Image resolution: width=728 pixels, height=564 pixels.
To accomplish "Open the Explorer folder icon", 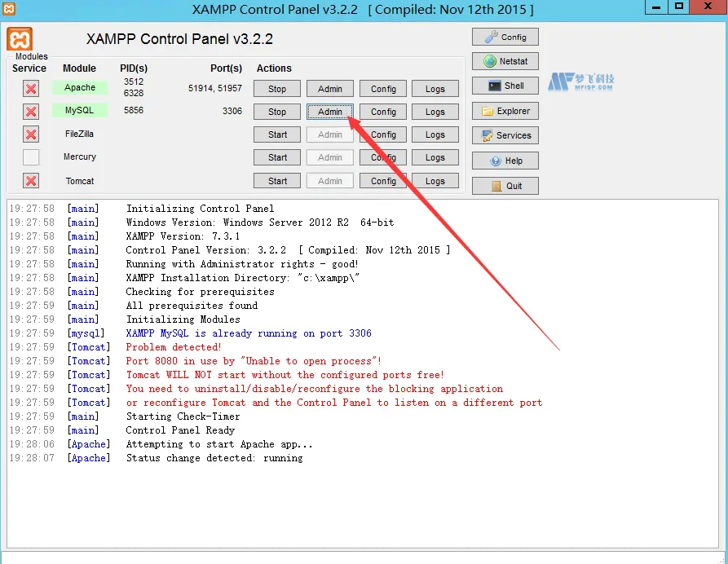I will (x=488, y=110).
